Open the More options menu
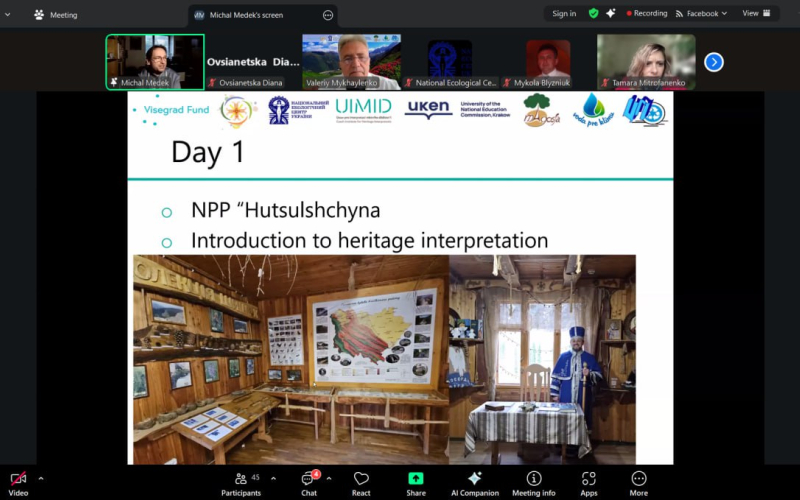The width and height of the screenshot is (800, 500). (638, 482)
